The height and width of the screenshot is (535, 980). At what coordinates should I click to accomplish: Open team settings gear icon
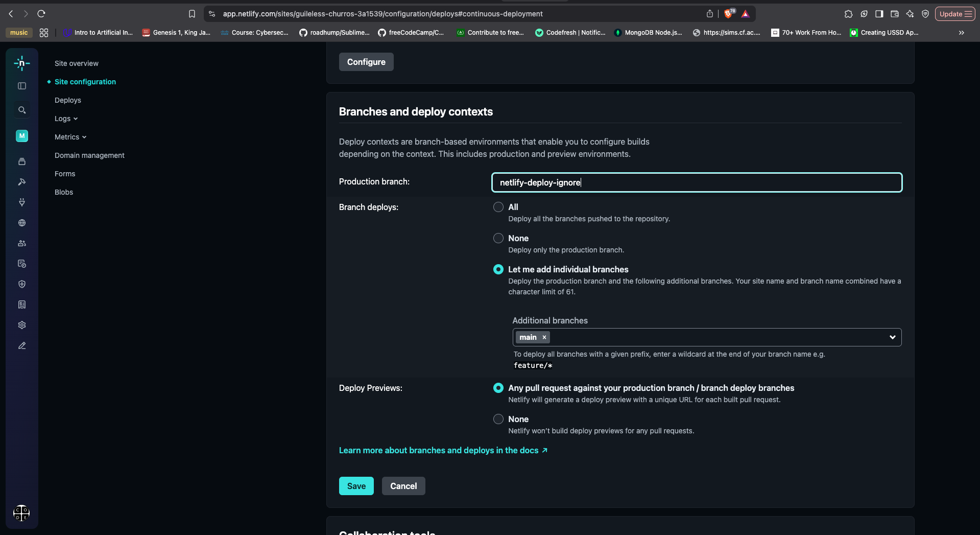[22, 325]
